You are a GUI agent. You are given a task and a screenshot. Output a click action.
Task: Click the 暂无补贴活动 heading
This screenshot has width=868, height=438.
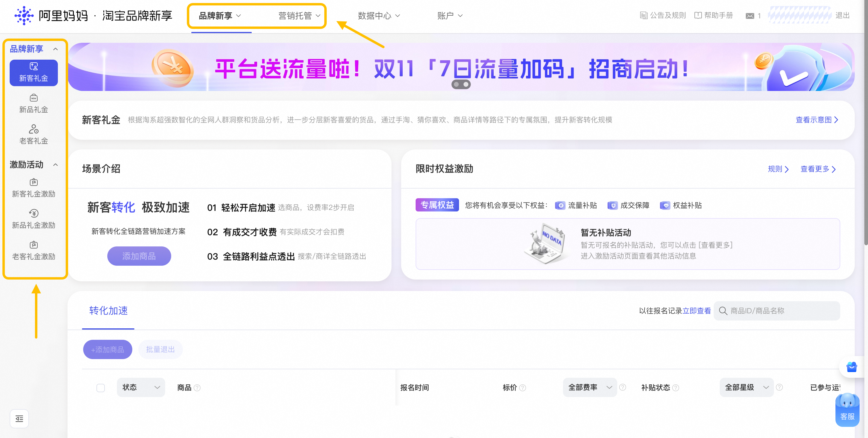(606, 233)
